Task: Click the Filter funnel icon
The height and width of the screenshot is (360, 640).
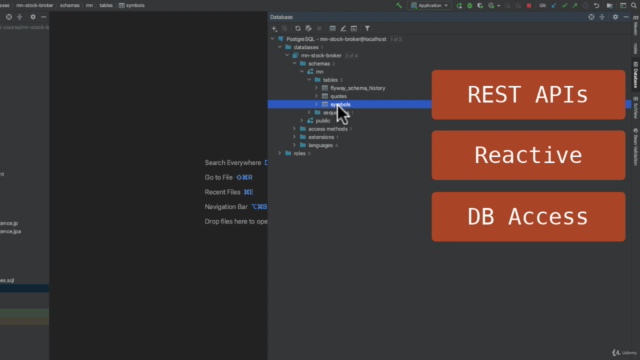Action: (x=367, y=29)
